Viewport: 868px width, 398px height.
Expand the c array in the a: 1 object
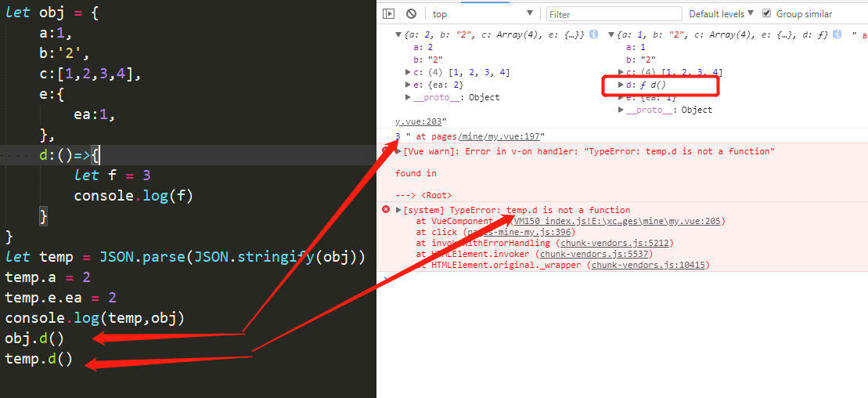(x=621, y=72)
